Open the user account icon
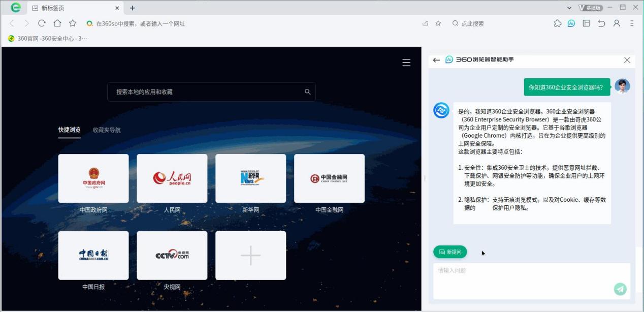Screen dimensions: 644x312 [617, 23]
